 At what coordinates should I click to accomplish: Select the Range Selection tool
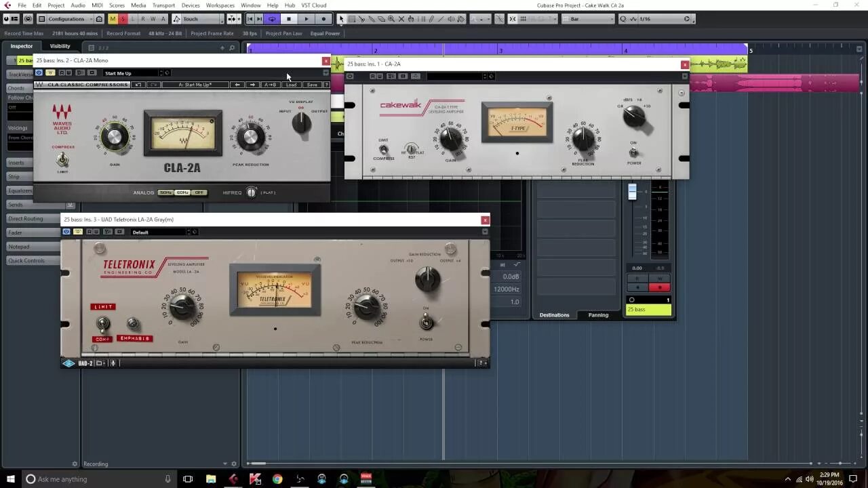pos(351,19)
